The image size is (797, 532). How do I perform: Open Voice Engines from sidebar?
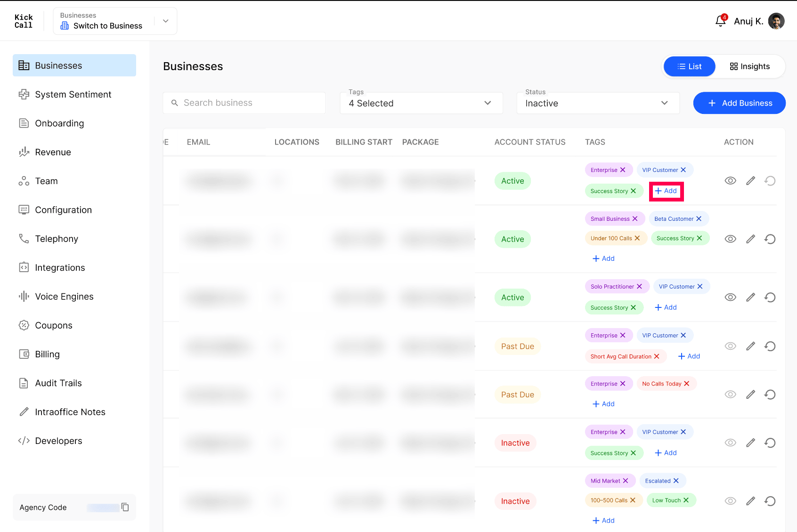pyautogui.click(x=64, y=297)
